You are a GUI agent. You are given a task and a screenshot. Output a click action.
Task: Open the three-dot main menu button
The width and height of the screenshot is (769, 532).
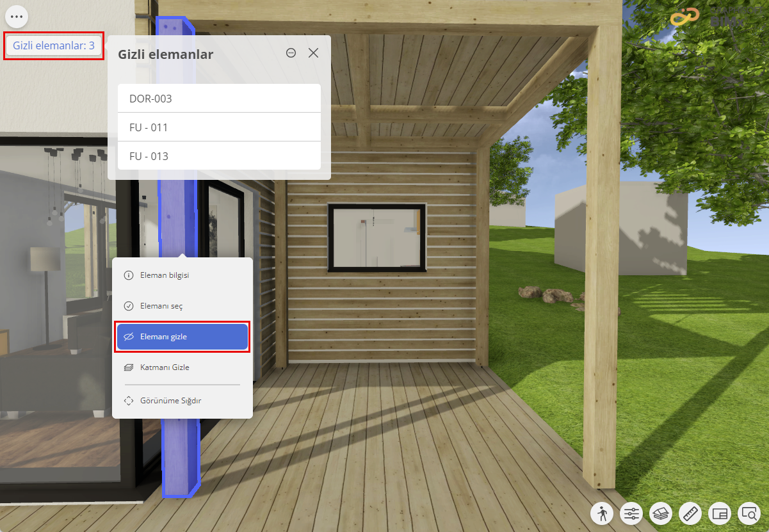point(16,16)
